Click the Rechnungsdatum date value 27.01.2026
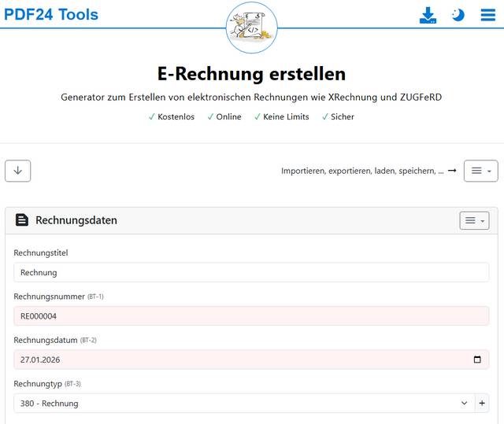504x424 pixels. point(41,359)
